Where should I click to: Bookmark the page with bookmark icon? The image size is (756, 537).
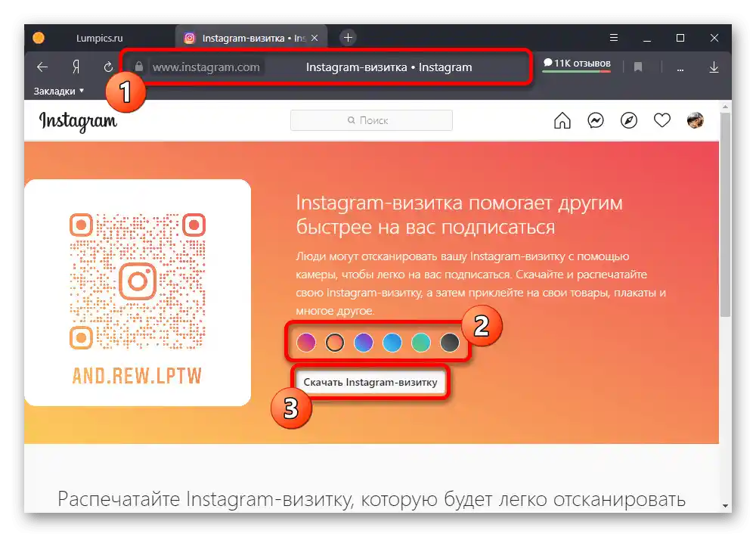click(x=638, y=67)
